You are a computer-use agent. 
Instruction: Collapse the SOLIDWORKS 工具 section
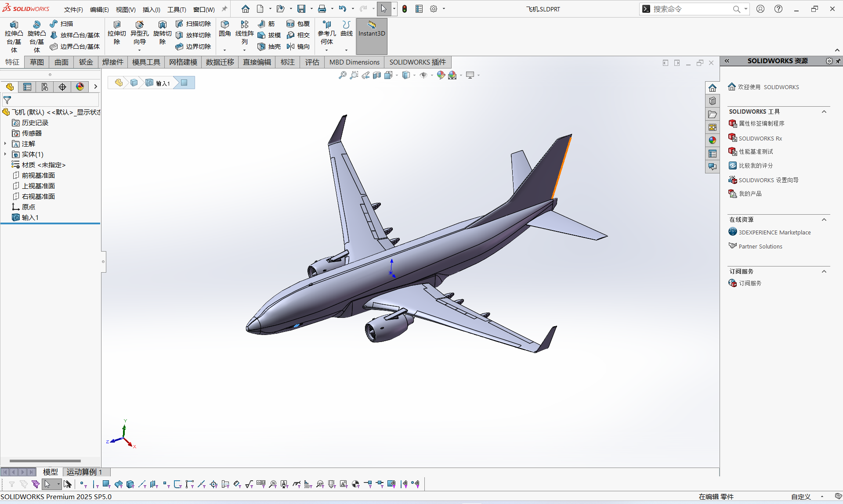824,112
